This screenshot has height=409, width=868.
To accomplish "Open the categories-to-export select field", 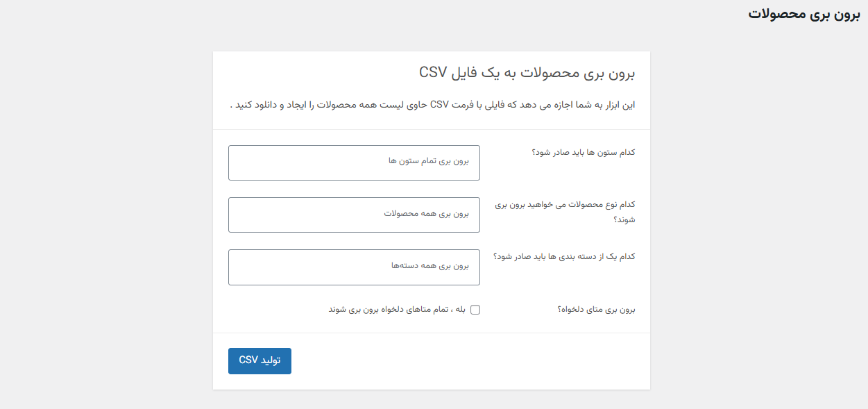I will pos(354,267).
